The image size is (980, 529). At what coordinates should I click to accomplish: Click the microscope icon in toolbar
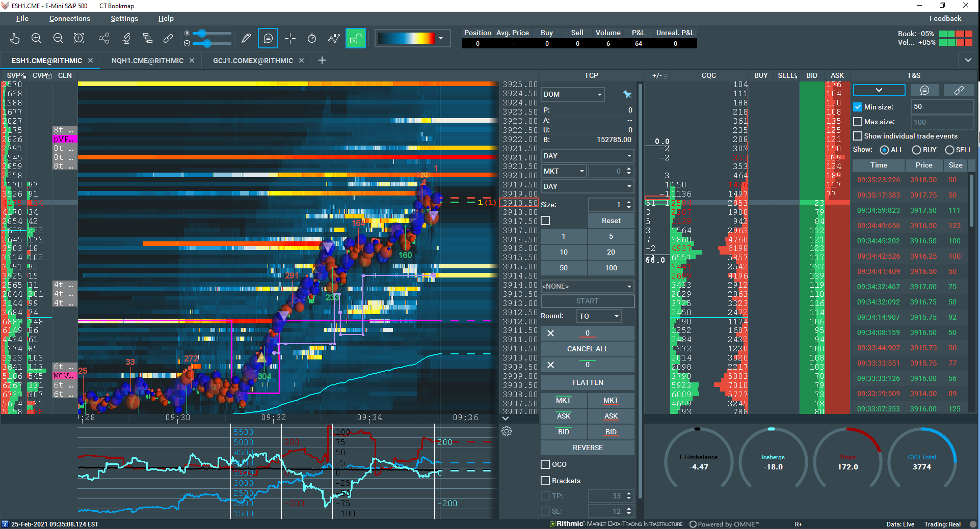[x=126, y=38]
